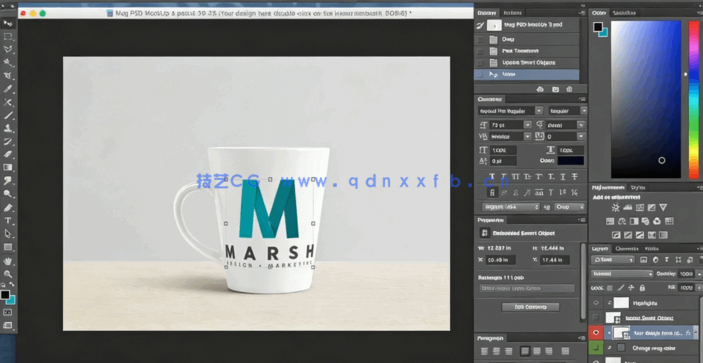
Task: Select the Path Selection tool
Action: click(8, 233)
